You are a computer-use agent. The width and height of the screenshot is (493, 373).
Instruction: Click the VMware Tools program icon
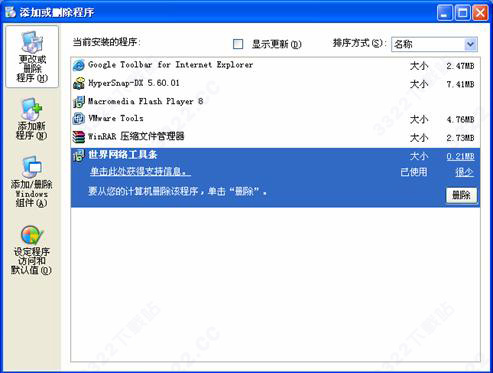(79, 119)
